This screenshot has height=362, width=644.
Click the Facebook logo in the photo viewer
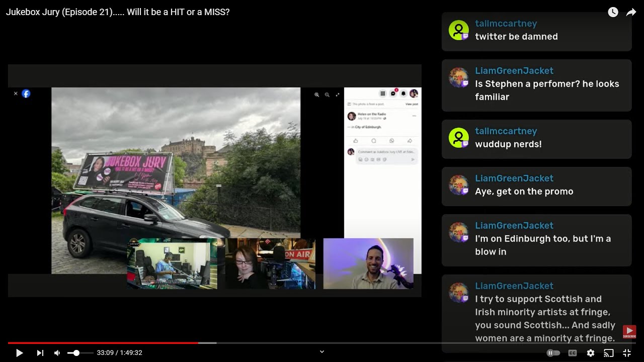pyautogui.click(x=26, y=94)
